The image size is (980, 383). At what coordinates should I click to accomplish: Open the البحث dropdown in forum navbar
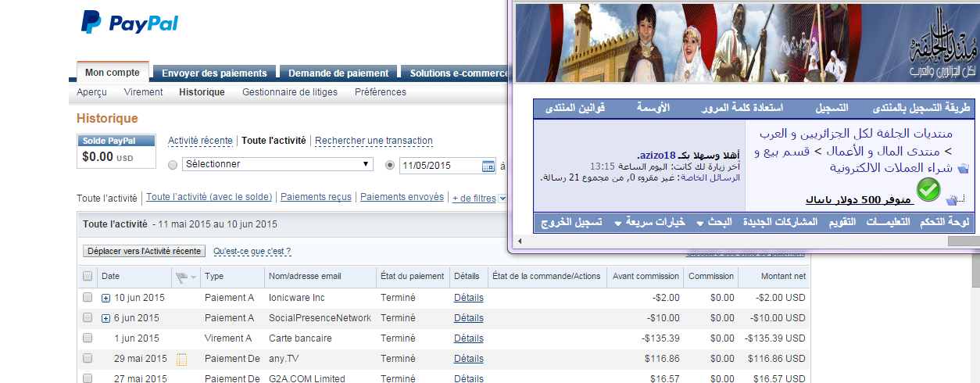click(x=714, y=222)
